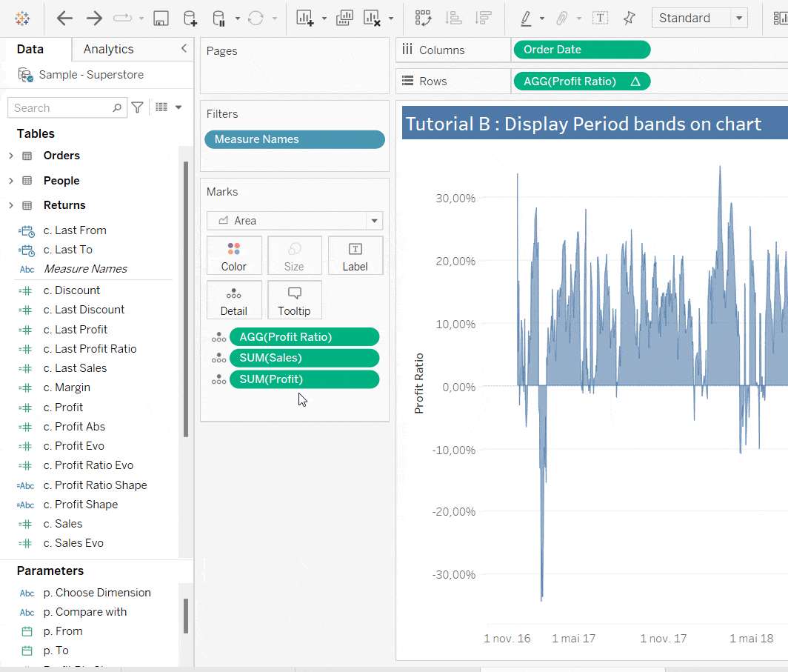Image resolution: width=788 pixels, height=672 pixels.
Task: Click the New worksheet icon
Action: pos(304,19)
